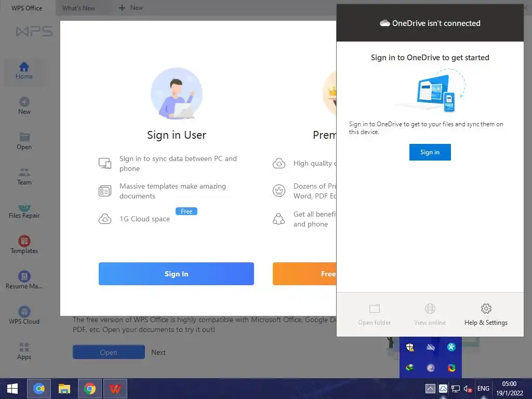The width and height of the screenshot is (532, 399).
Task: Click 'OneDrive isn't connected' header
Action: point(430,23)
